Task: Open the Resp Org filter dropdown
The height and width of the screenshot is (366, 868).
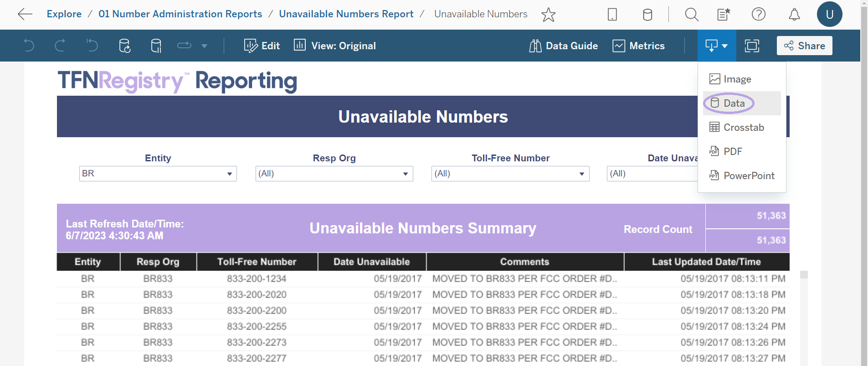Action: (x=334, y=174)
